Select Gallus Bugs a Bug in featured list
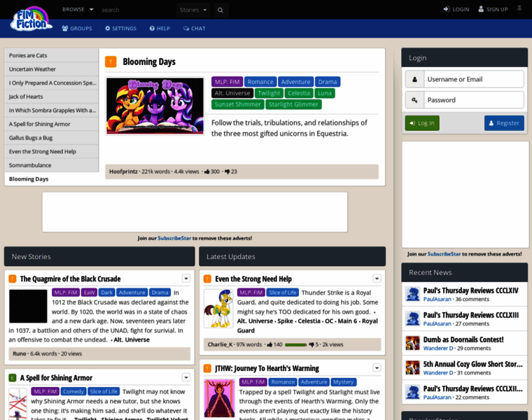Image resolution: width=532 pixels, height=420 pixels. pyautogui.click(x=52, y=138)
